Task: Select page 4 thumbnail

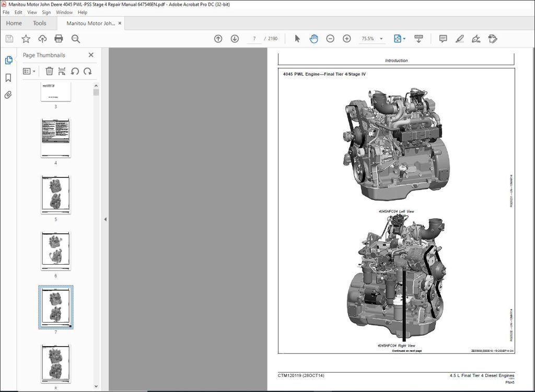Action: (55, 138)
